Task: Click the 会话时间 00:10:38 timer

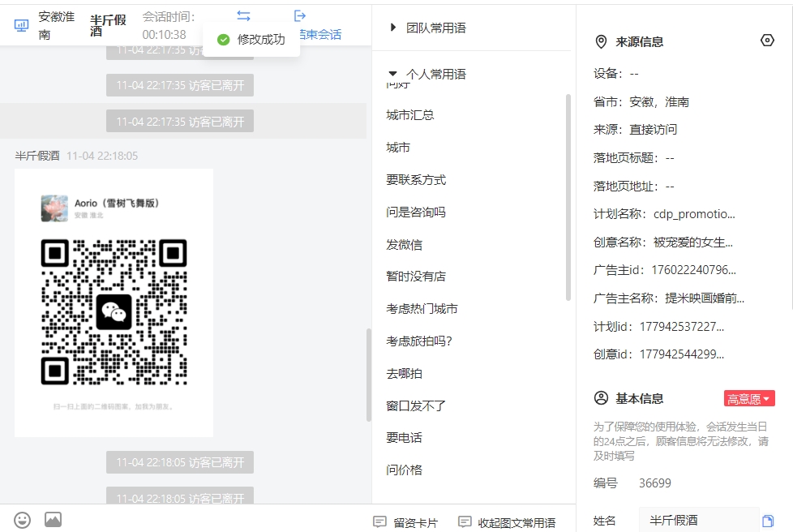Action: click(x=169, y=25)
